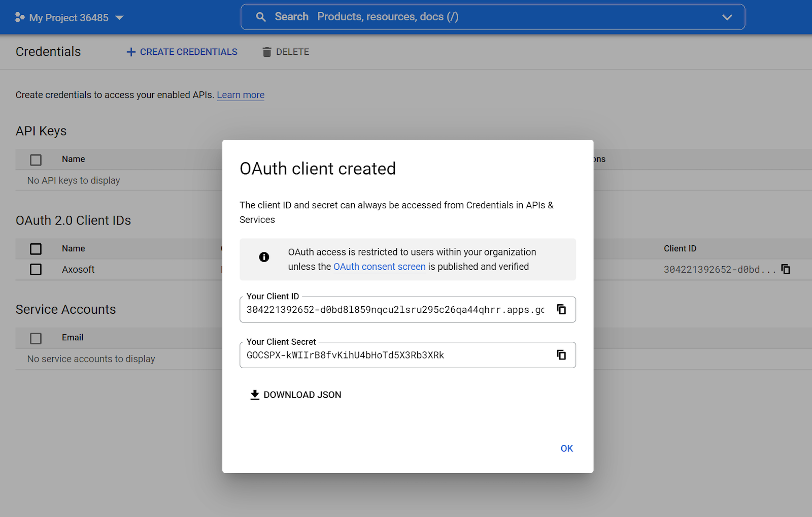Click 'No service accounts to display' text
This screenshot has width=812, height=517.
[x=91, y=359]
